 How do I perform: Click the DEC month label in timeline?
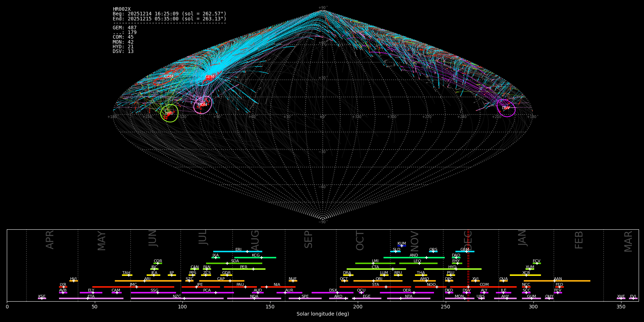click(x=468, y=240)
